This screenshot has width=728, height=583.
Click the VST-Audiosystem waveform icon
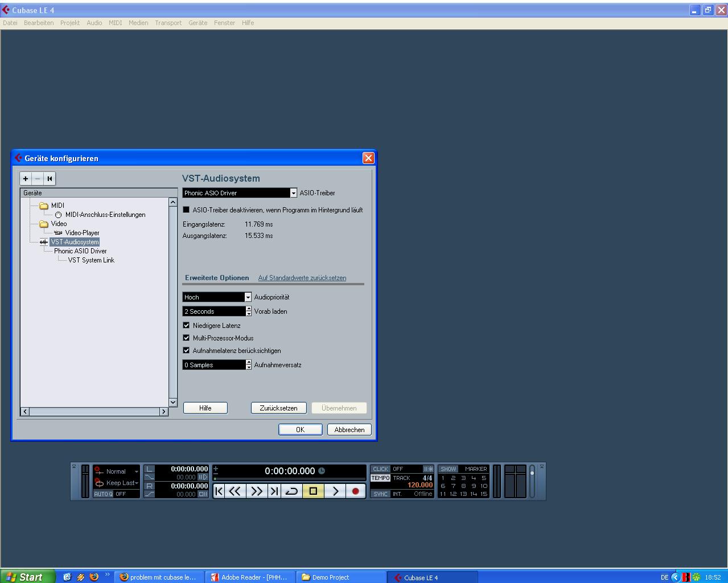click(x=44, y=242)
